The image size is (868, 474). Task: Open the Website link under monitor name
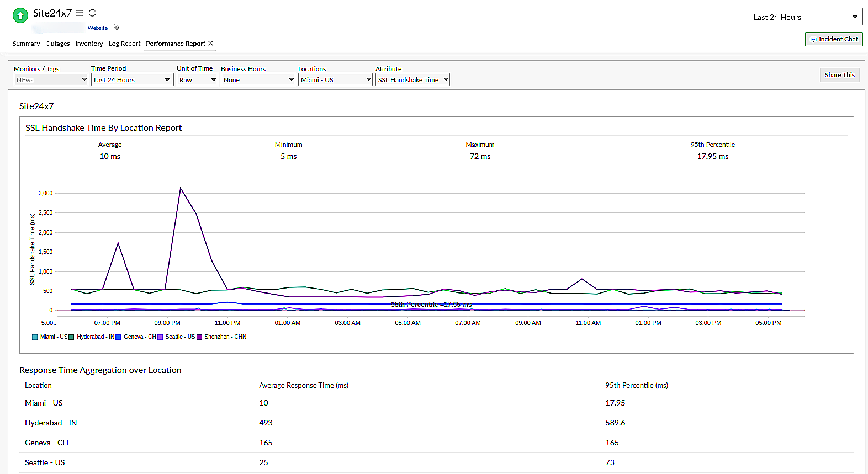point(98,28)
